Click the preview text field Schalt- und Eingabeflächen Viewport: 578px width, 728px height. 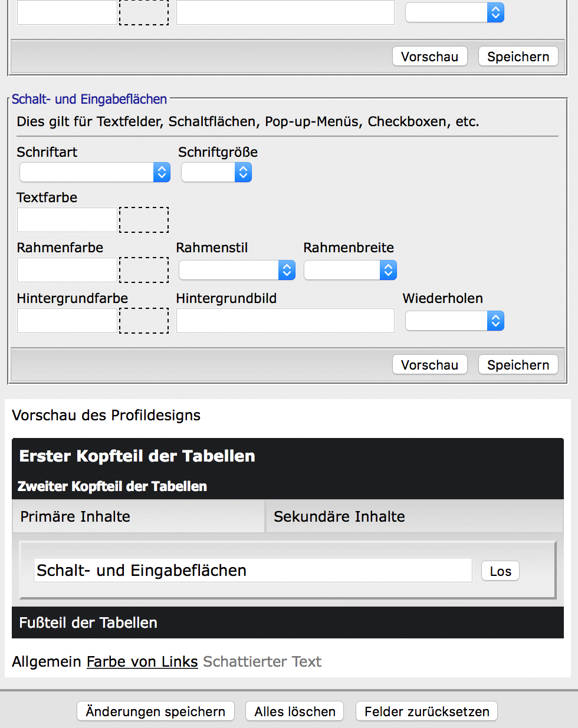(x=253, y=570)
